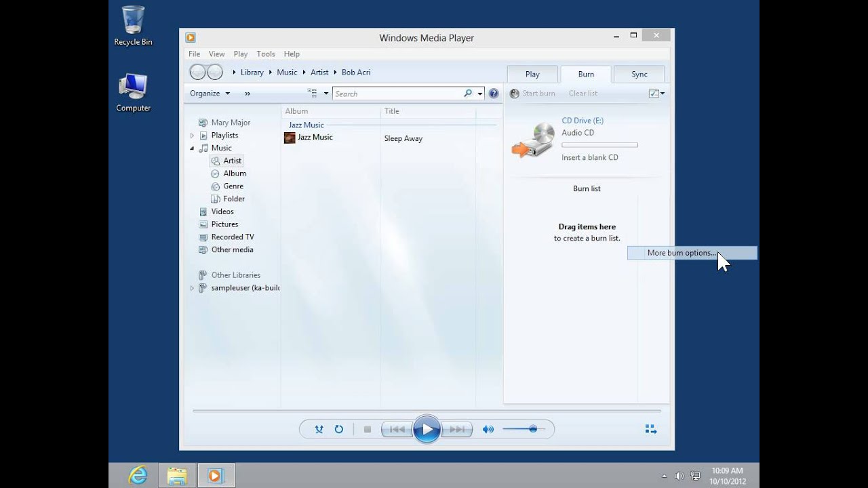The image size is (868, 488).
Task: Click the search magnifier icon
Action: [468, 94]
